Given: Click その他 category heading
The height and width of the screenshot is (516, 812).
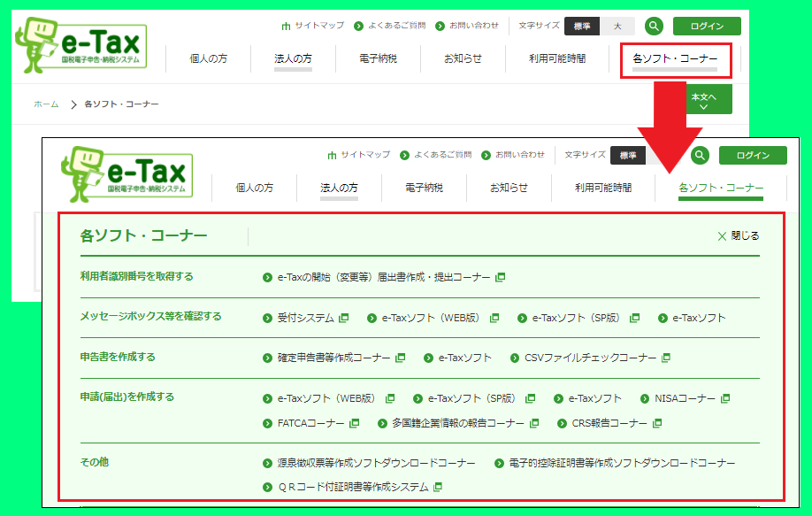Looking at the screenshot, I should point(95,462).
